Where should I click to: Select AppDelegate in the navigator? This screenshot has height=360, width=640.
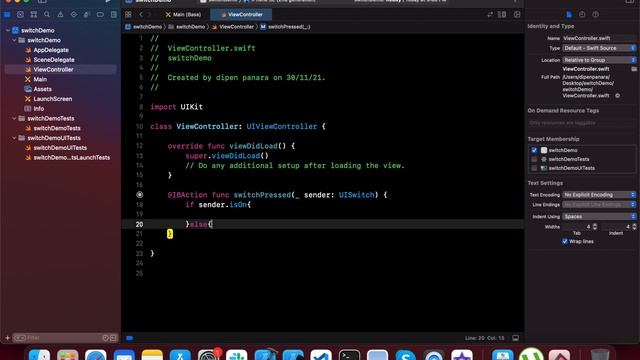51,50
